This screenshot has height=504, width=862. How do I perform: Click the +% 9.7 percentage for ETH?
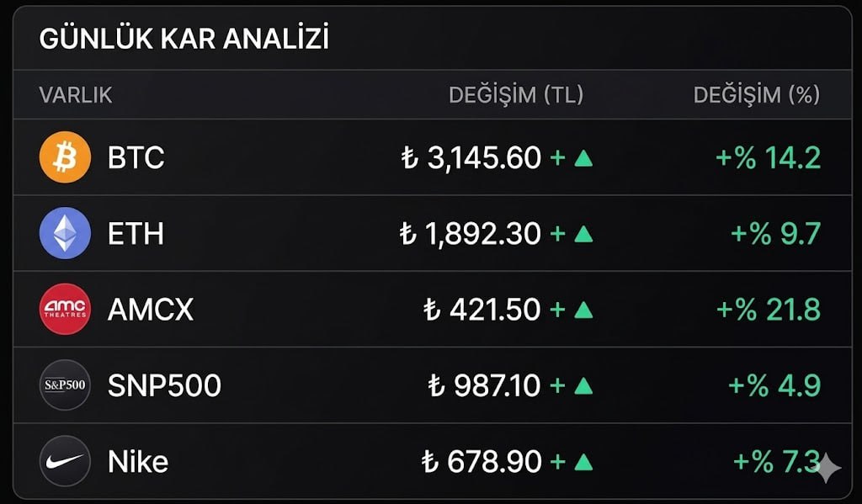click(775, 234)
